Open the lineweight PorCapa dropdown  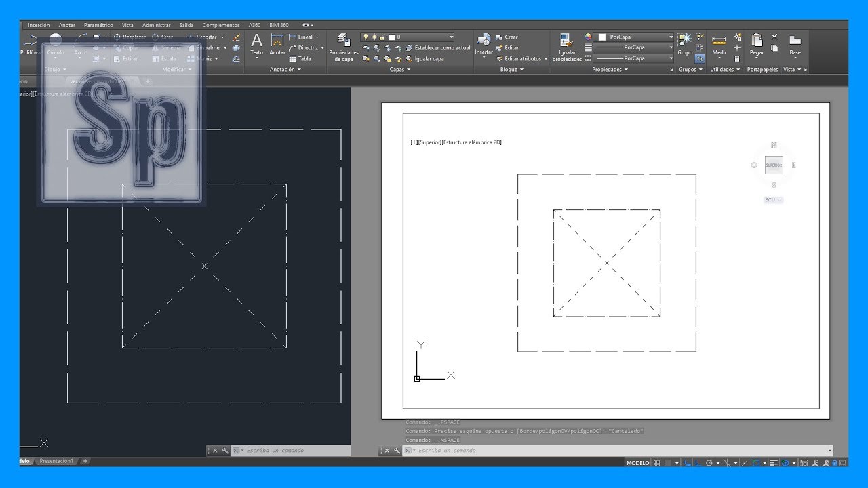coord(634,47)
